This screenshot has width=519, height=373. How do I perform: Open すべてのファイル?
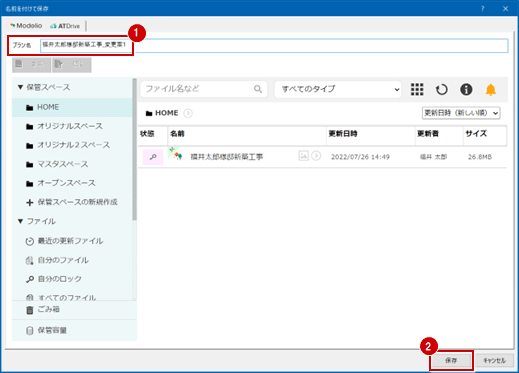(61, 297)
